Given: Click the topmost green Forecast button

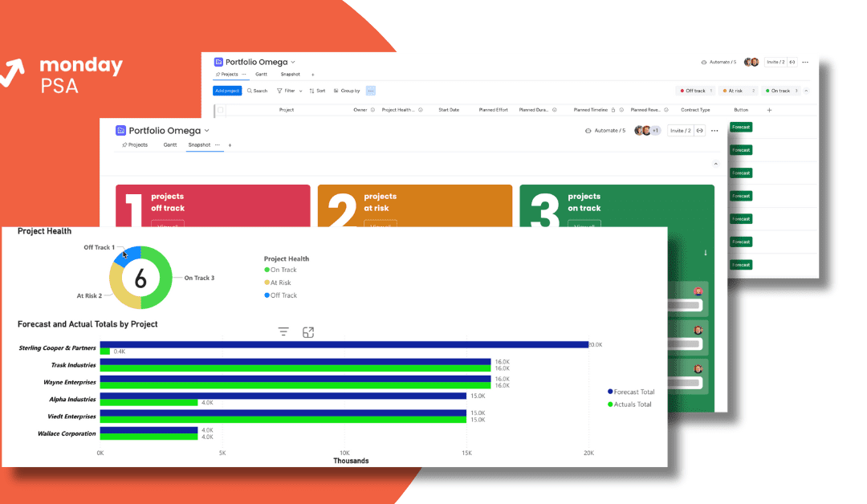Looking at the screenshot, I should (741, 127).
